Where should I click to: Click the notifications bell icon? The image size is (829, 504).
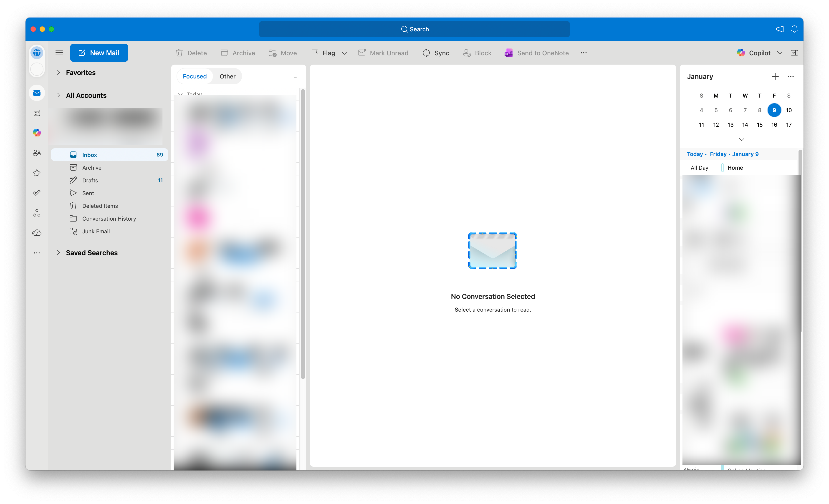(794, 29)
